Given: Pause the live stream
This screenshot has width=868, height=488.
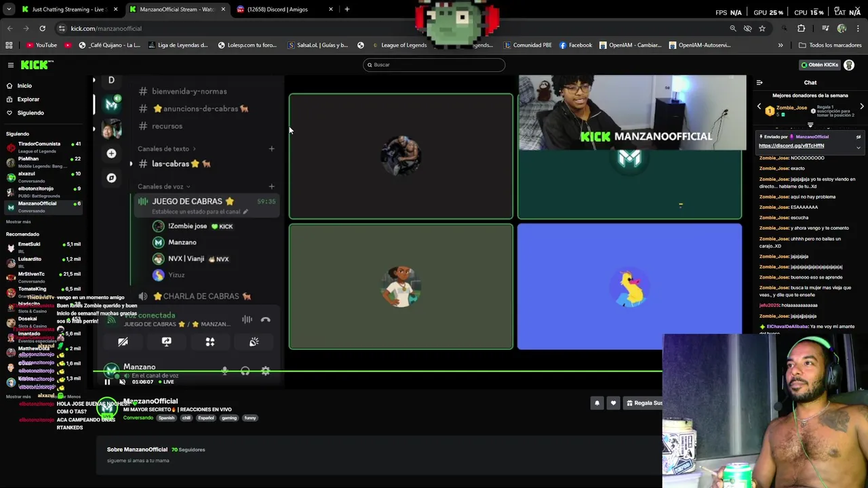Looking at the screenshot, I should (106, 382).
